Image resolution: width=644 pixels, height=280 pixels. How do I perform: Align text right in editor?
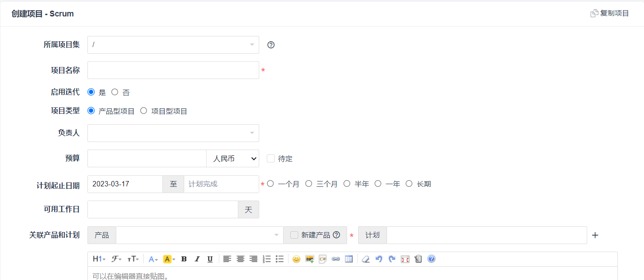pyautogui.click(x=253, y=259)
